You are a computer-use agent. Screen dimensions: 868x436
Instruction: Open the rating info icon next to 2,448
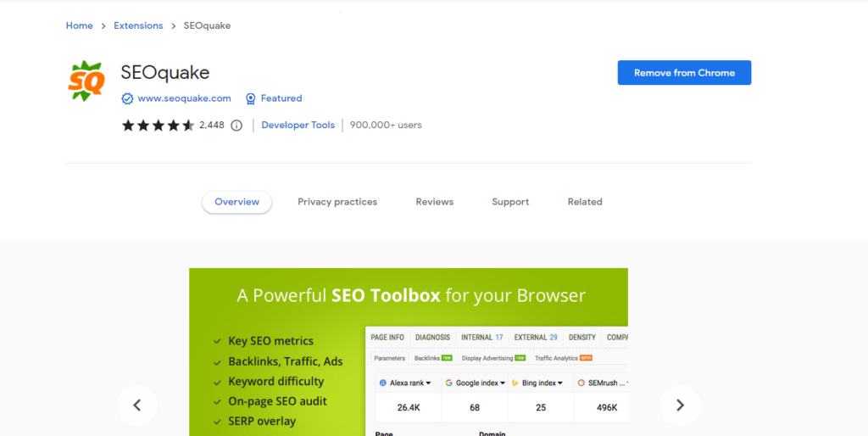pyautogui.click(x=236, y=126)
